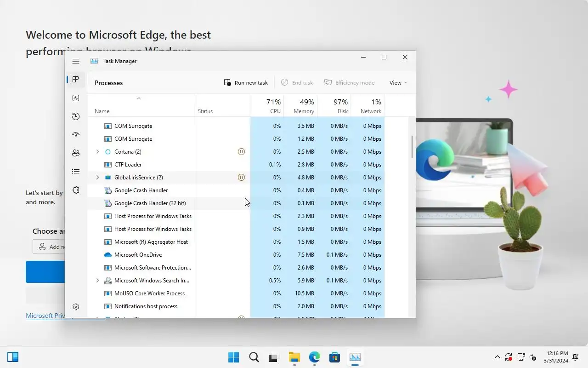The height and width of the screenshot is (368, 588).
Task: Click the Microsoft Windows Search Indexer icon
Action: [108, 280]
